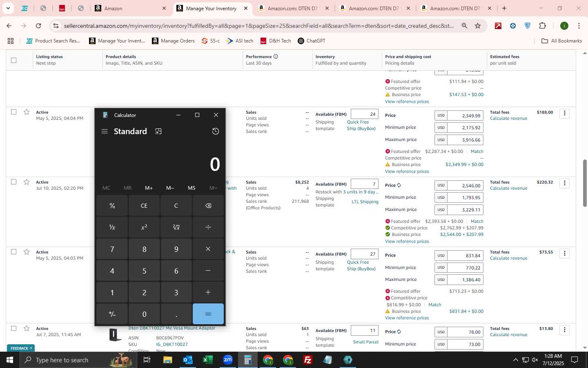Image resolution: width=588 pixels, height=368 pixels.
Task: Click Calculate revenue for $188.00 listing
Action: click(508, 119)
